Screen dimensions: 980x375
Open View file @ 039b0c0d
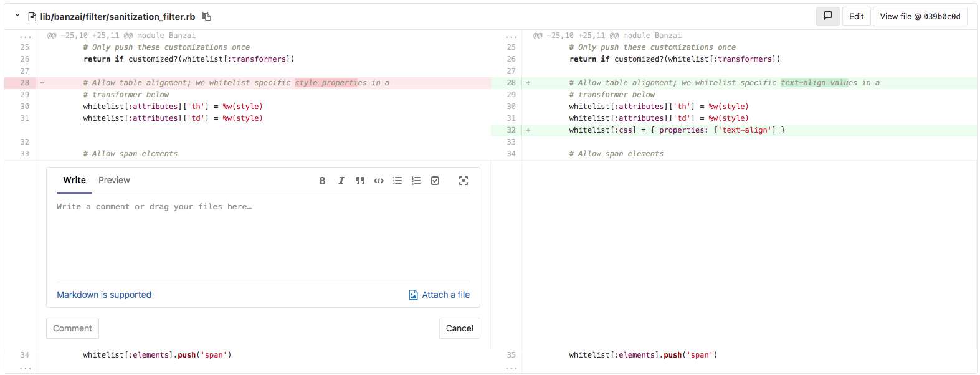(x=920, y=16)
